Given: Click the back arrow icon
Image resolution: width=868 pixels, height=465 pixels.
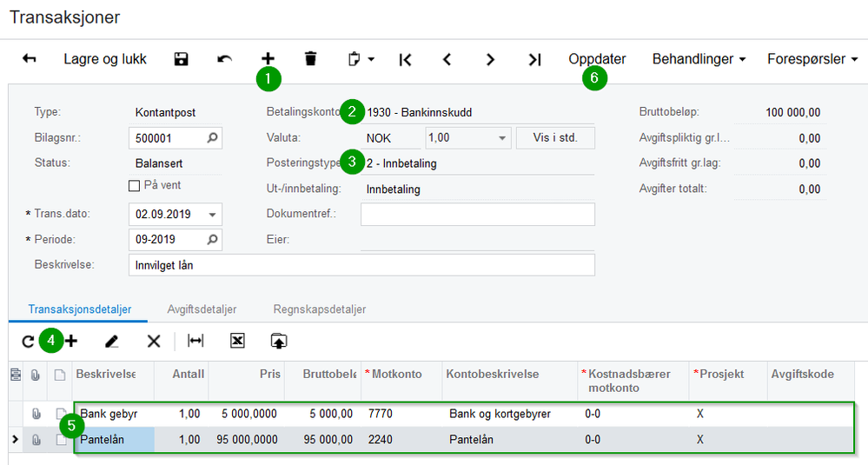Looking at the screenshot, I should [x=30, y=59].
